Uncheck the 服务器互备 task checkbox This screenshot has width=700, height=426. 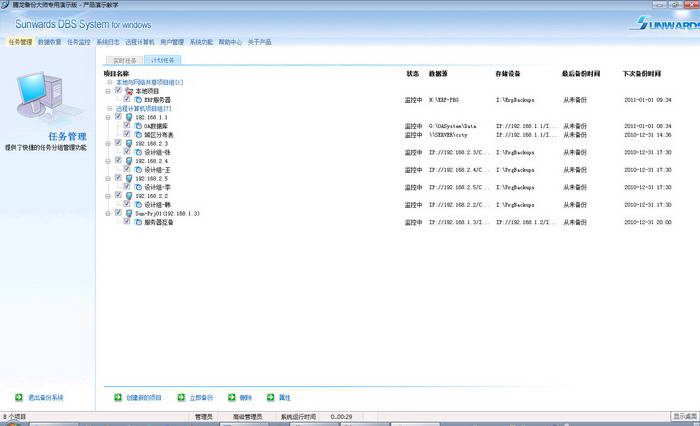[x=127, y=221]
